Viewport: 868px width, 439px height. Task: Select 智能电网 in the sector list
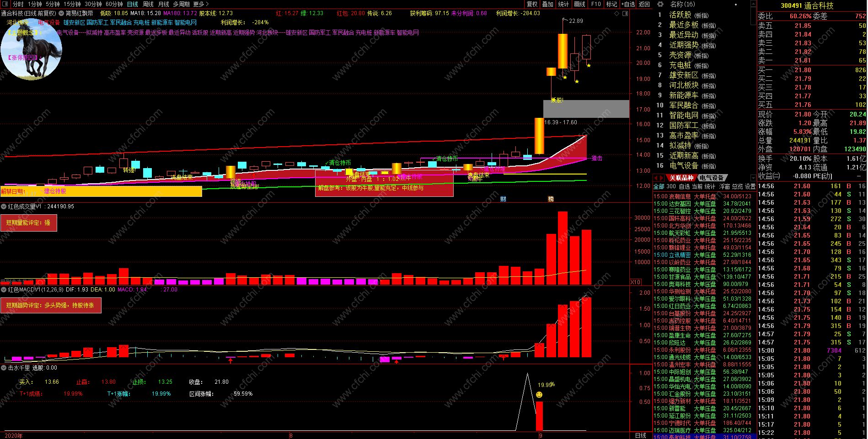(x=684, y=115)
